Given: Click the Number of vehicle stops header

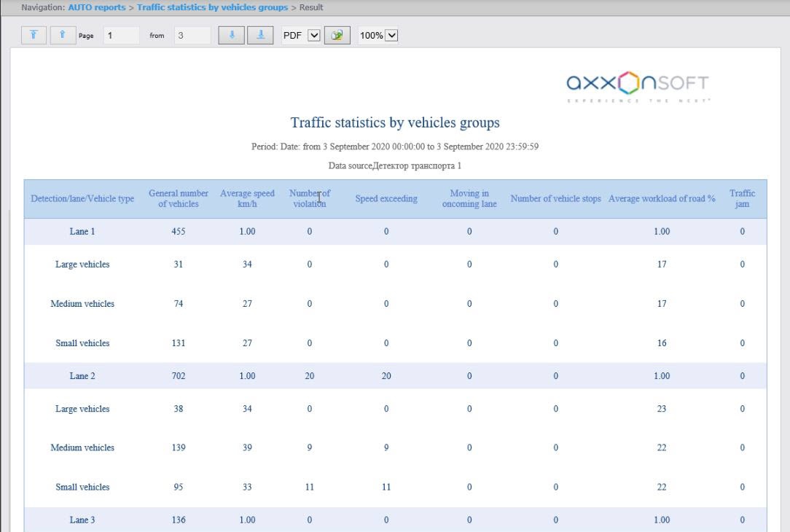Looking at the screenshot, I should [x=555, y=199].
